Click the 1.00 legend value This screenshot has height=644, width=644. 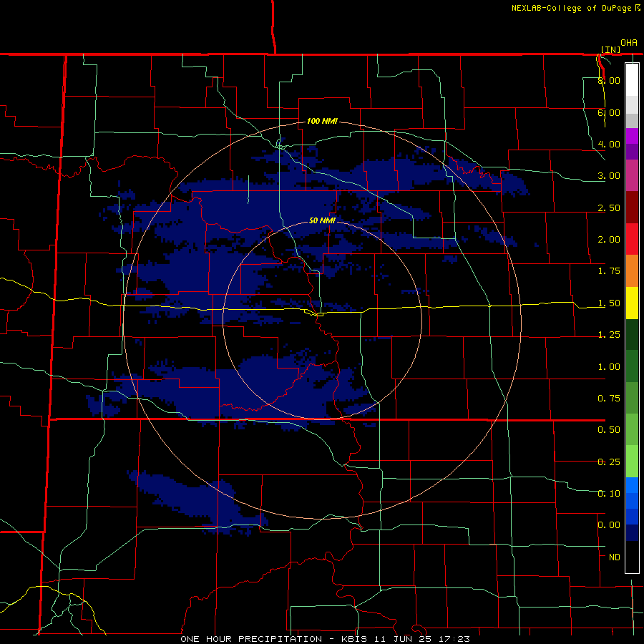click(609, 367)
